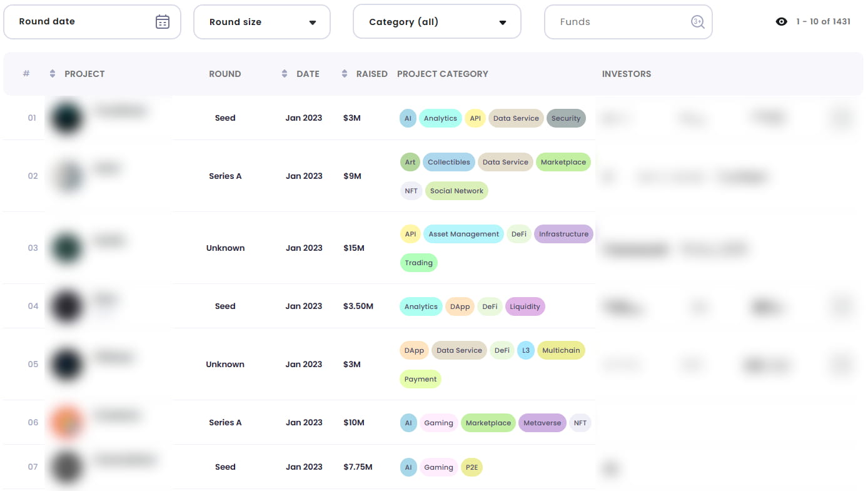Image resolution: width=868 pixels, height=491 pixels.
Task: Click the Multichain category tag
Action: [561, 350]
